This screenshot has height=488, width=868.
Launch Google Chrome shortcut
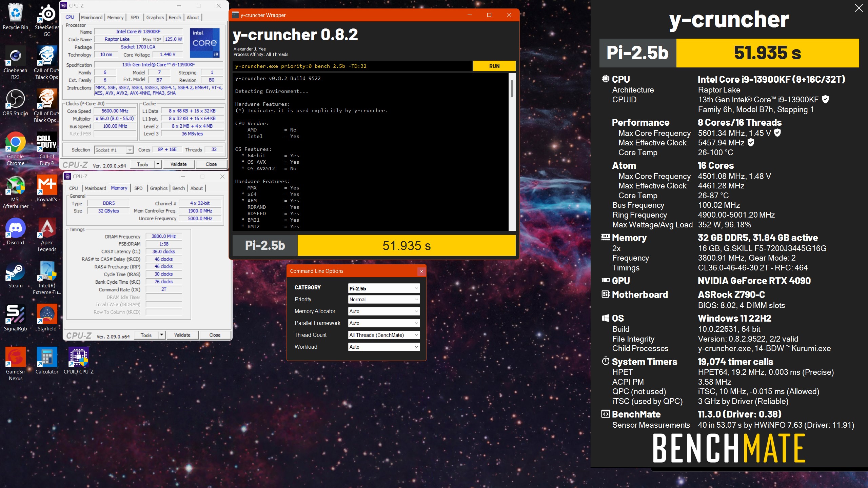[15, 149]
